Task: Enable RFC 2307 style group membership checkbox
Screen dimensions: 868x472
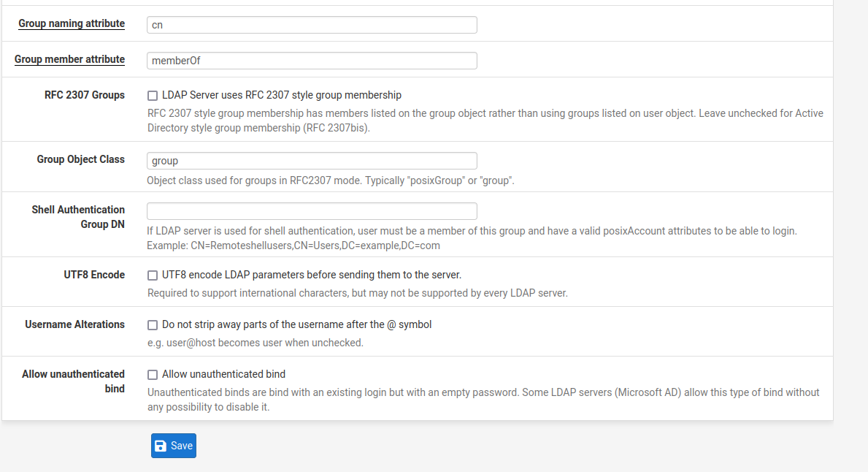Action: (153, 96)
